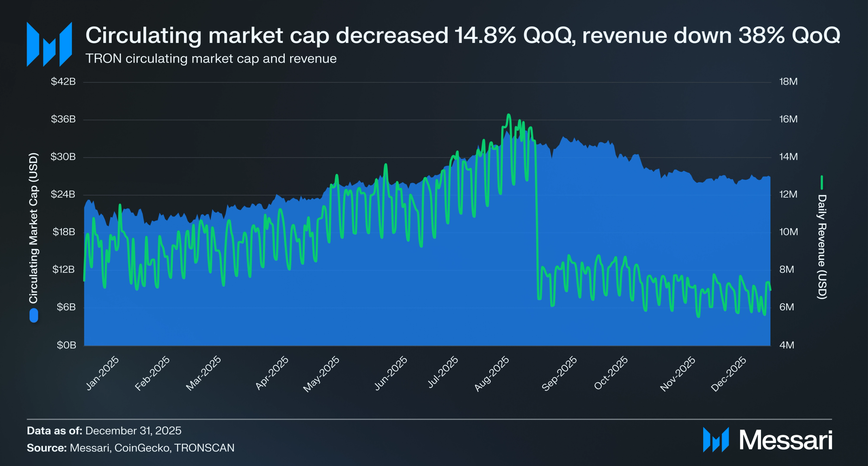Click the Data as of December 31 text
The height and width of the screenshot is (466, 868).
coord(104,431)
